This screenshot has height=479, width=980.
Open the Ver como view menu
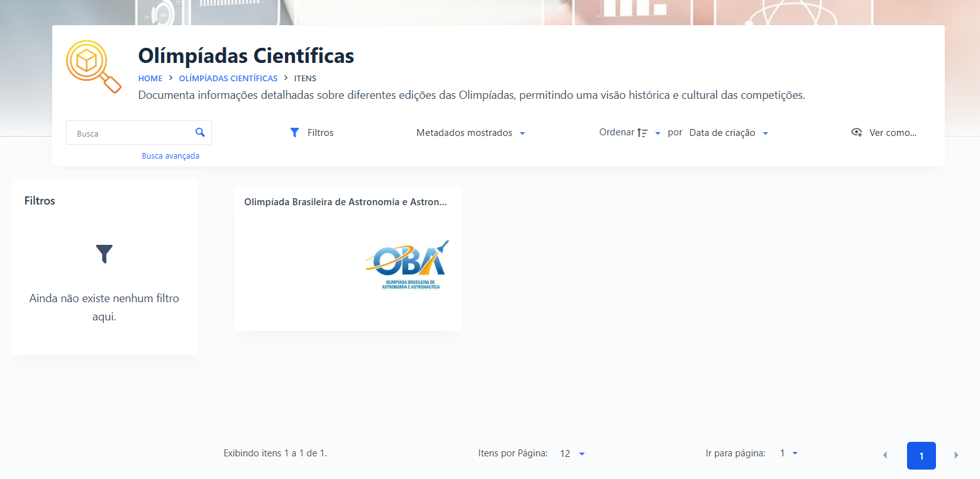coord(884,133)
